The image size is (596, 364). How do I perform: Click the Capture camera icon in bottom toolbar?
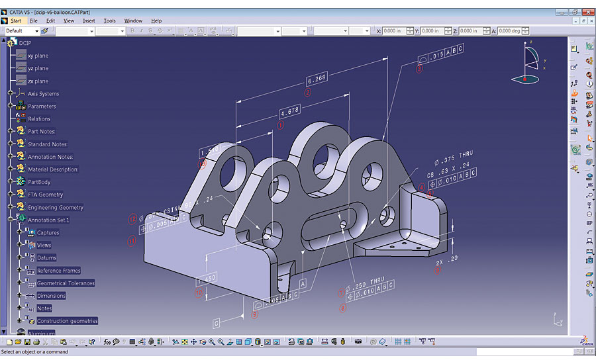(x=358, y=341)
